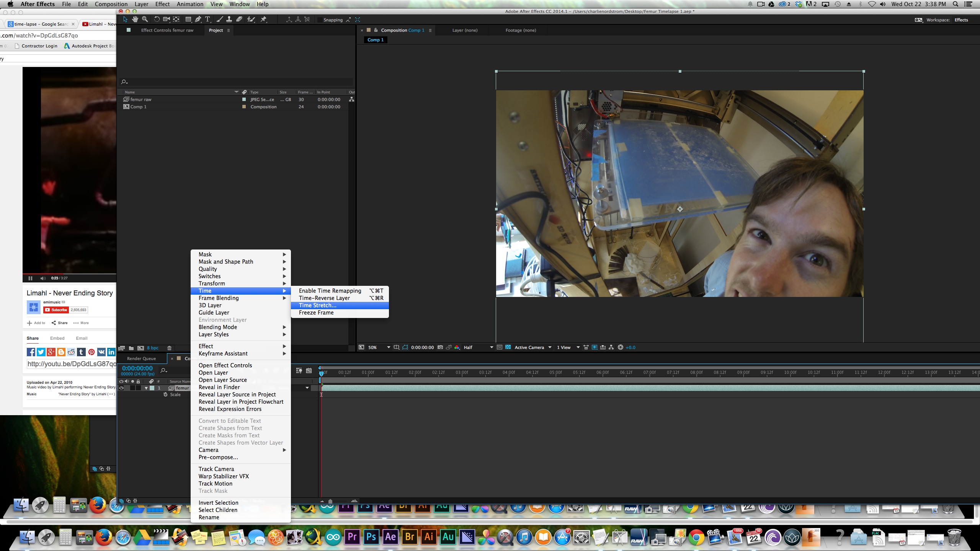This screenshot has height=551, width=980.
Task: Select the Brush tool
Action: [219, 20]
